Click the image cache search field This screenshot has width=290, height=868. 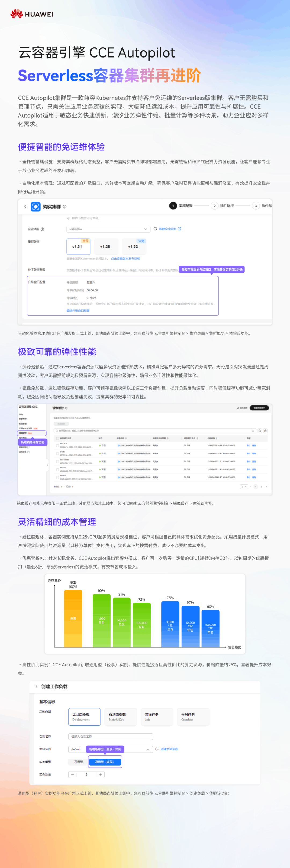[155, 431]
